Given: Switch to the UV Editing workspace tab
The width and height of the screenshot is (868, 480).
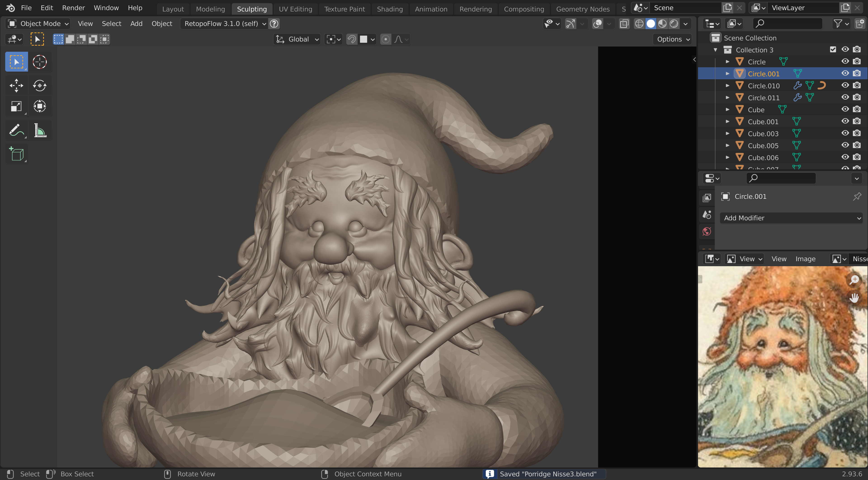Looking at the screenshot, I should click(x=295, y=9).
